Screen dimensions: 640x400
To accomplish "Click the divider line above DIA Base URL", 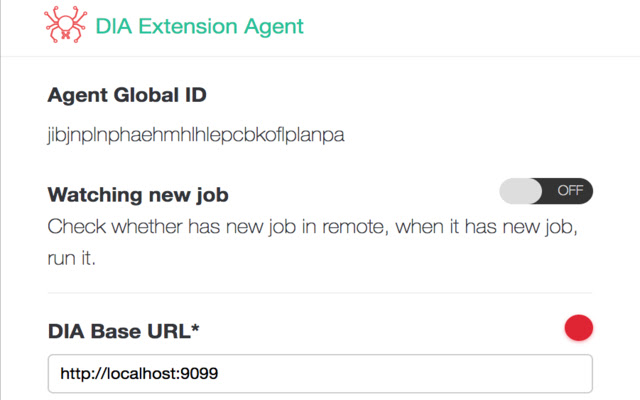I will coord(320,293).
